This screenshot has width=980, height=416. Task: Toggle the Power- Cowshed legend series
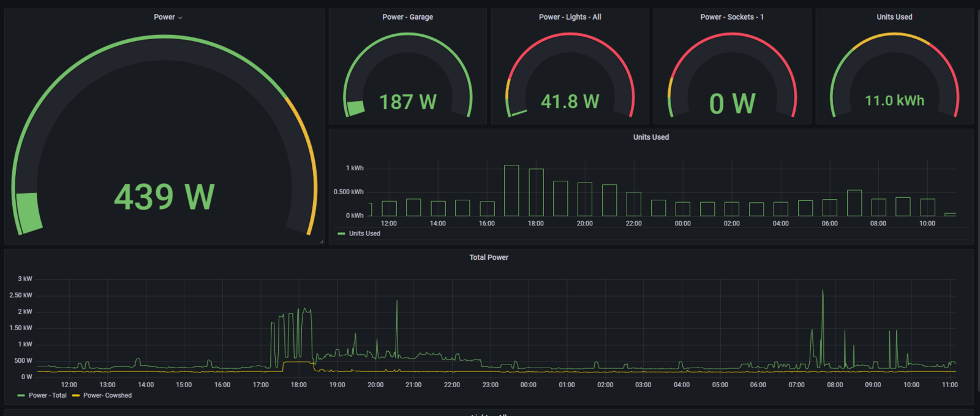point(107,396)
